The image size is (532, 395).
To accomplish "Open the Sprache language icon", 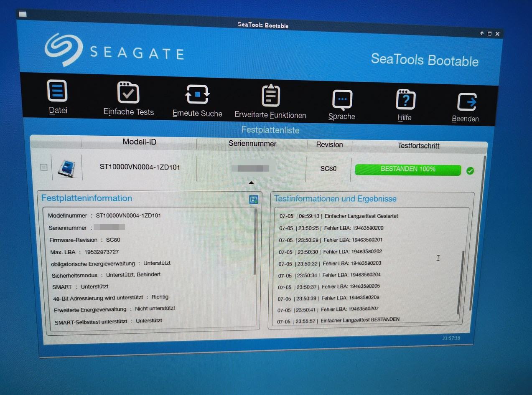I will (x=342, y=100).
